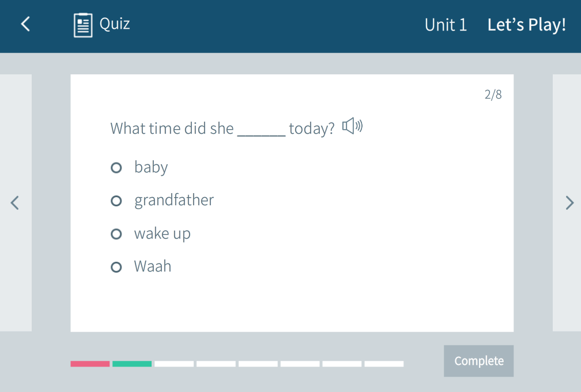This screenshot has height=392, width=581.
Task: Click the blank in the question sentence
Action: (x=261, y=129)
